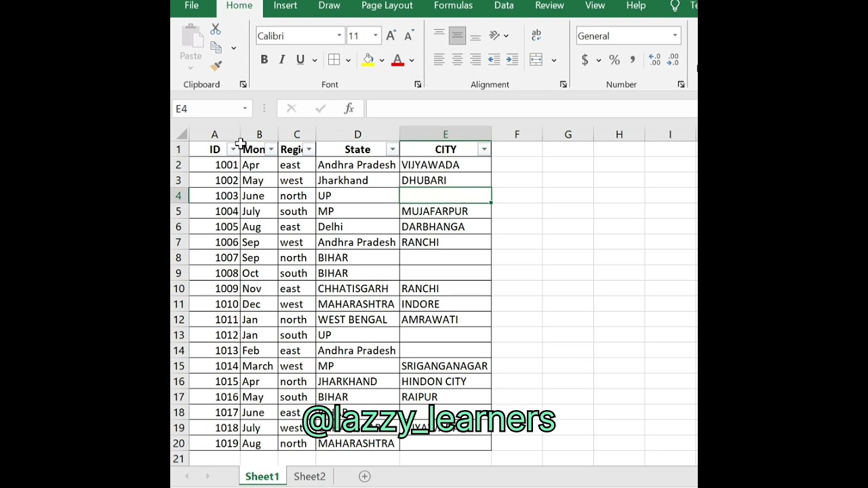Screen dimensions: 868x488
Task: Switch to the Insert ribbon tab
Action: (x=285, y=5)
